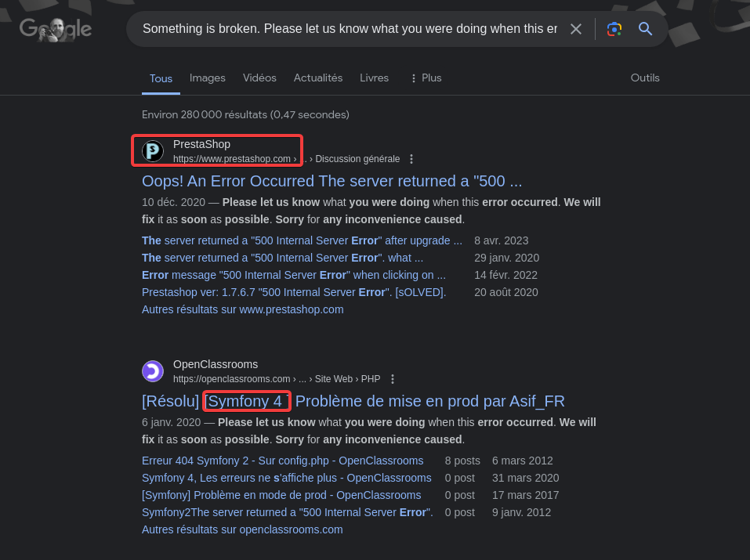Clear the search box with the X icon
Screen dimensions: 750x560
click(x=576, y=29)
